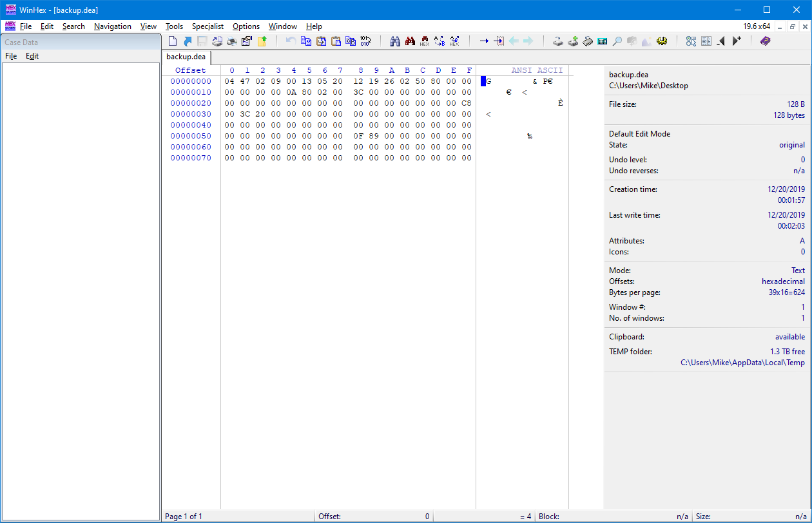
Task: Click the Print toolbar icon
Action: pos(232,41)
